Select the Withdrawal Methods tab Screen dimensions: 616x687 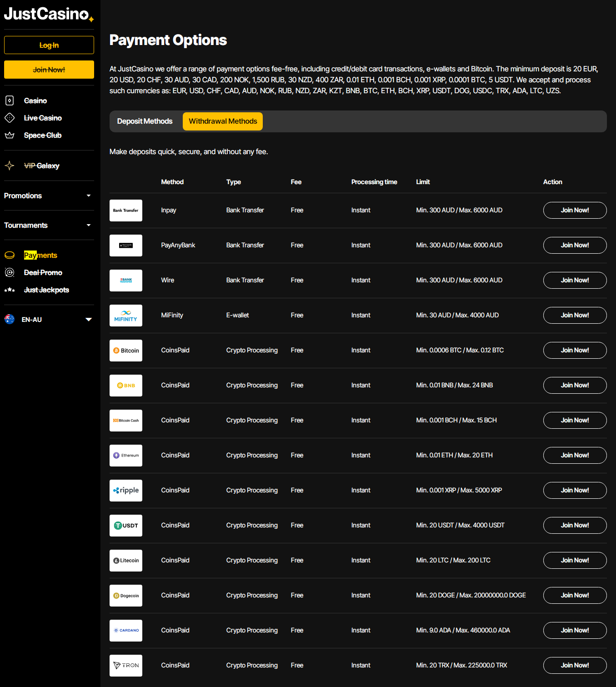223,121
